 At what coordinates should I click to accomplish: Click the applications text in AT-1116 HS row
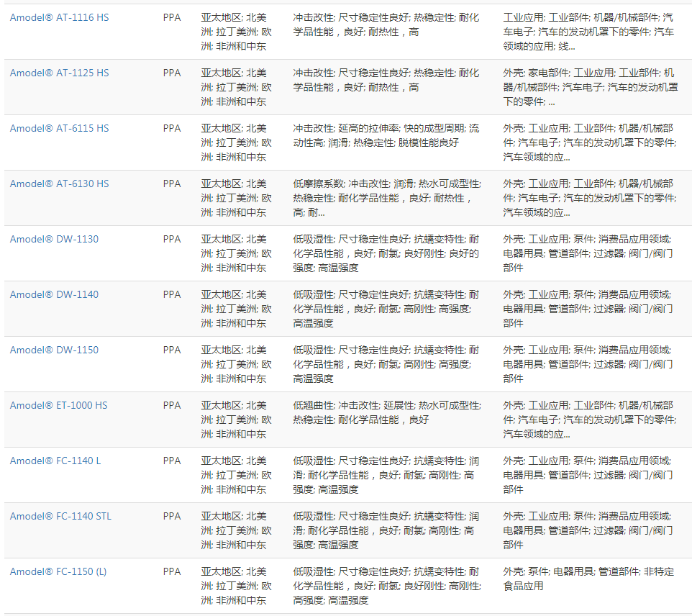[588, 32]
